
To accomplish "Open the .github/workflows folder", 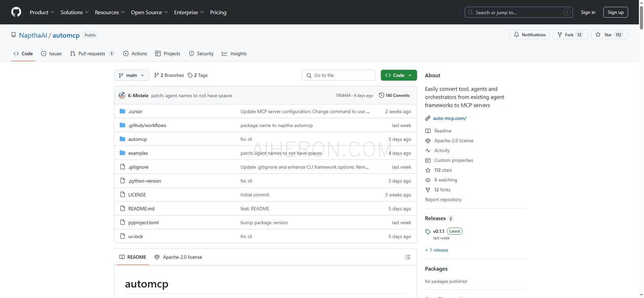I will point(147,125).
